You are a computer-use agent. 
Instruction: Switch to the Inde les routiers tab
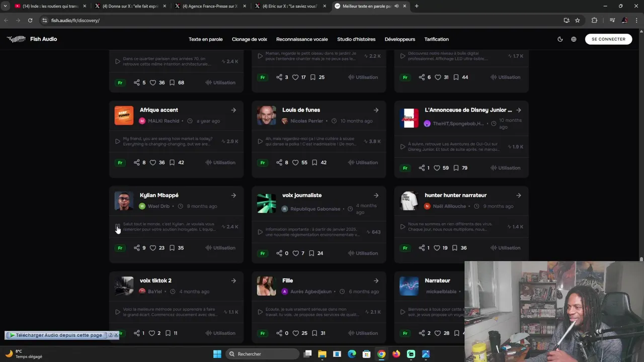(51, 6)
